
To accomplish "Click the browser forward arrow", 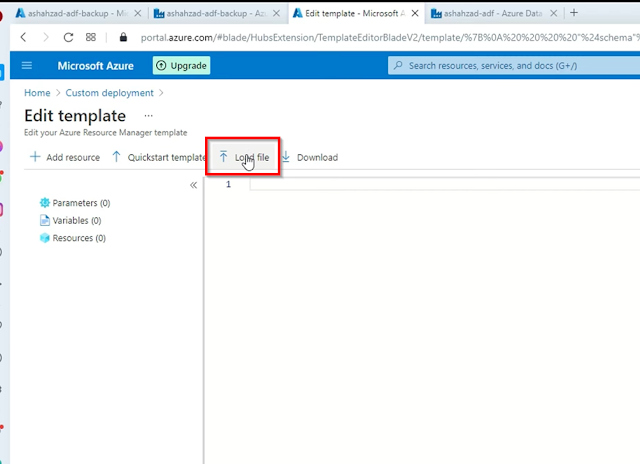I will tap(45, 37).
